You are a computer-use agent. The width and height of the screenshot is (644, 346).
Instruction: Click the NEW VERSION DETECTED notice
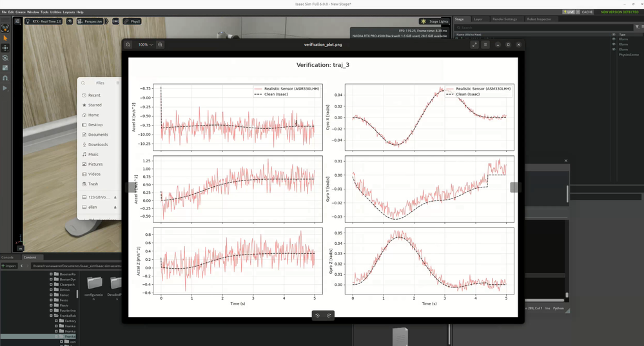tap(620, 12)
